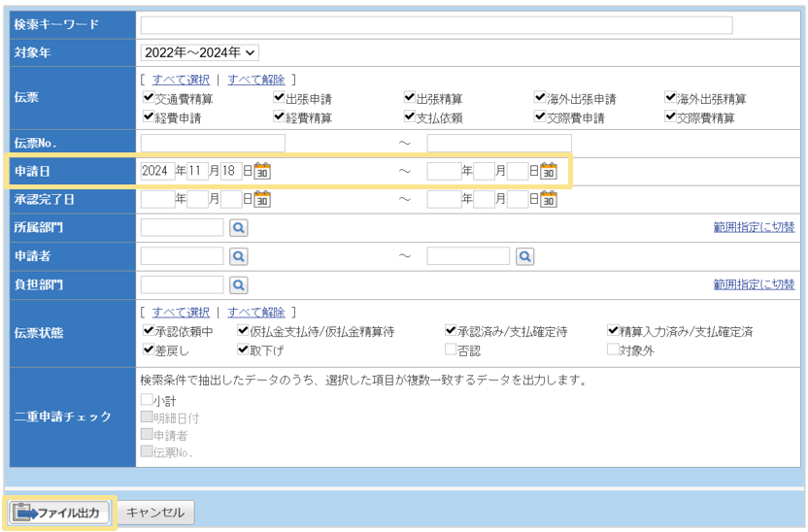Click ファイル出力 button
This screenshot has width=808, height=532.
[x=59, y=513]
